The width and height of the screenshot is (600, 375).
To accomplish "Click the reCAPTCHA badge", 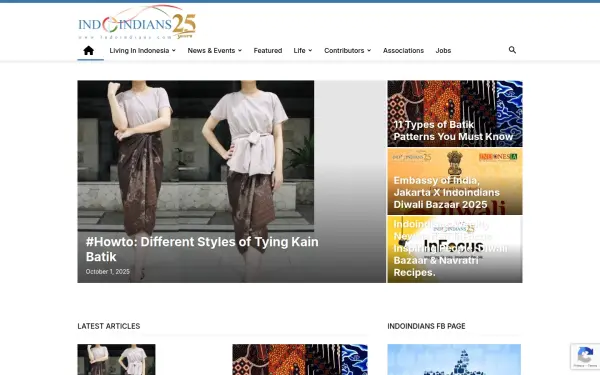I will point(585,356).
